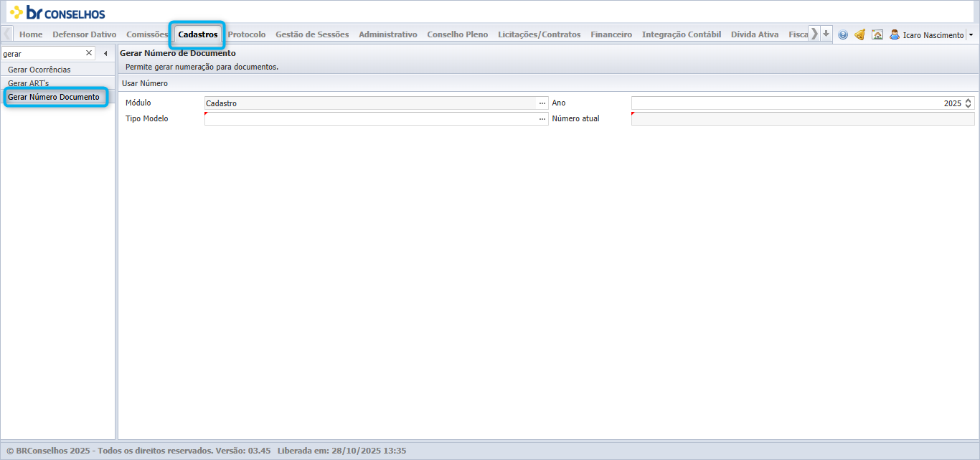The height and width of the screenshot is (460, 980).
Task: Go to the home page window icon
Action: (877, 34)
